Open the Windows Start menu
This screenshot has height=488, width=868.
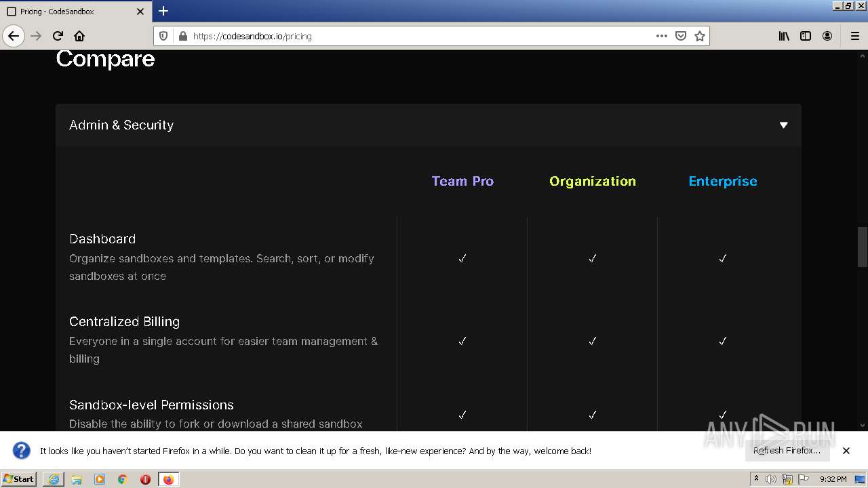(x=19, y=479)
